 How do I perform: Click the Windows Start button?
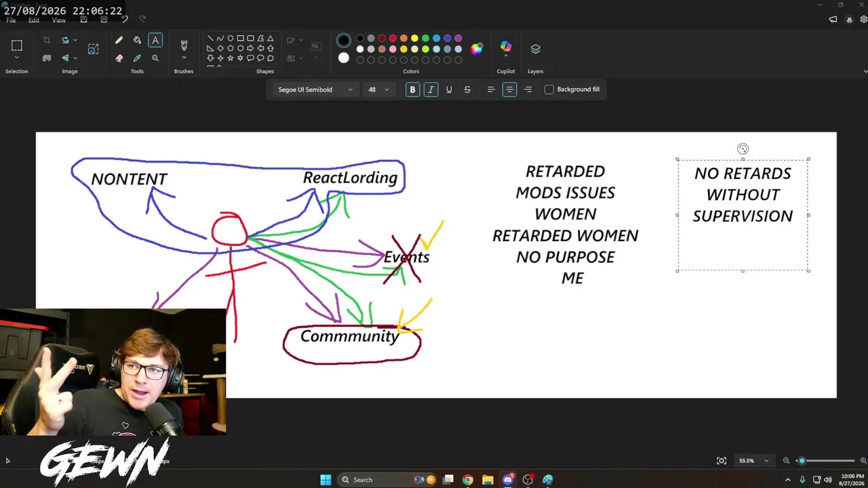(325, 480)
